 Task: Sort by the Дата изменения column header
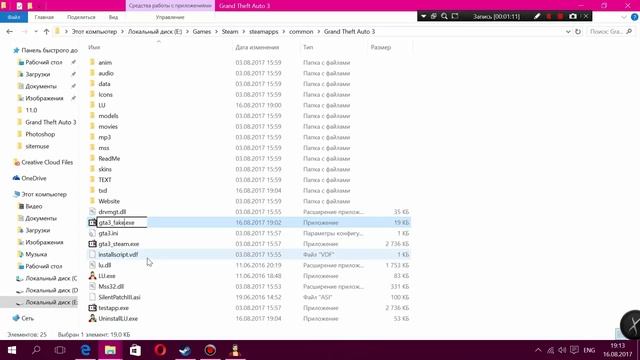257,47
